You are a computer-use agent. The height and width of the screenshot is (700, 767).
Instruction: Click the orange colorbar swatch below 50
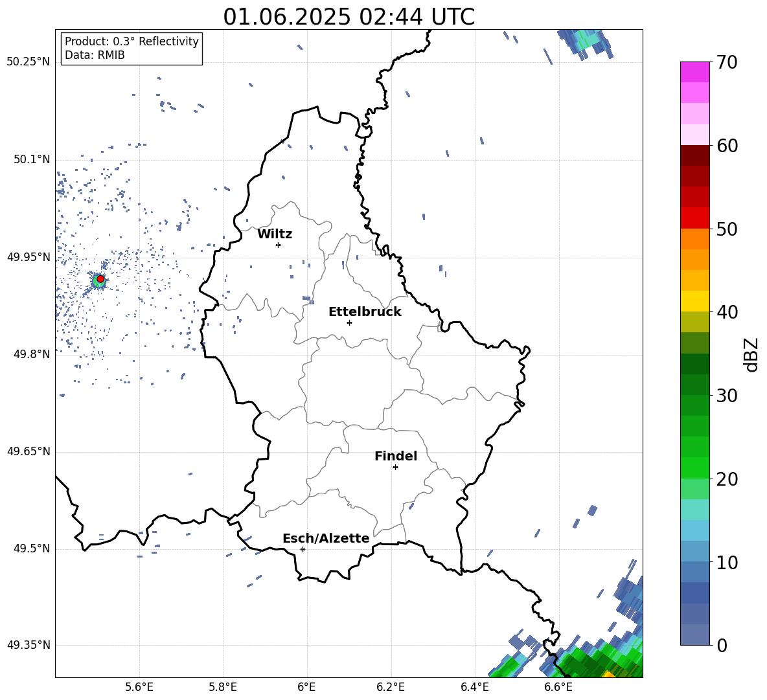pyautogui.click(x=694, y=238)
